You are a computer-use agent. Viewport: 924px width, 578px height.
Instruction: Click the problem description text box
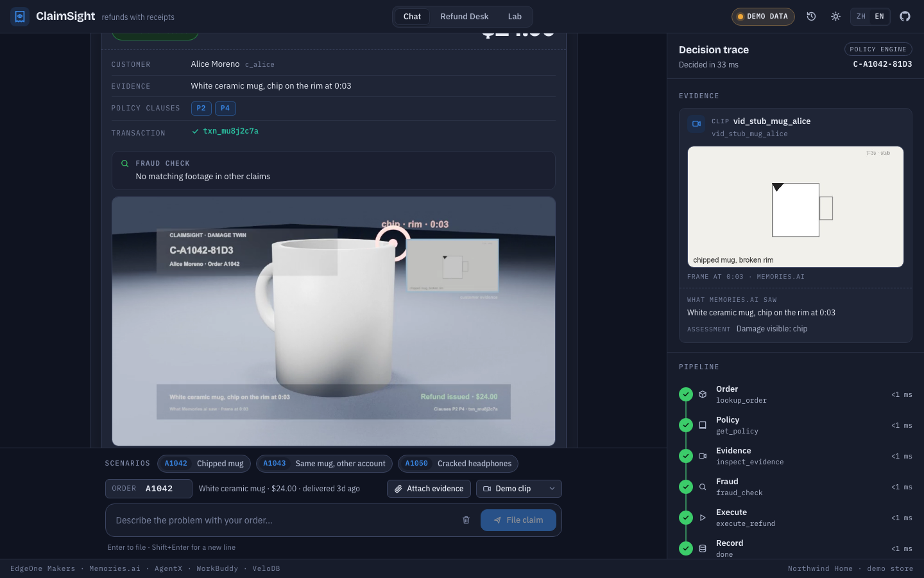coord(282,520)
